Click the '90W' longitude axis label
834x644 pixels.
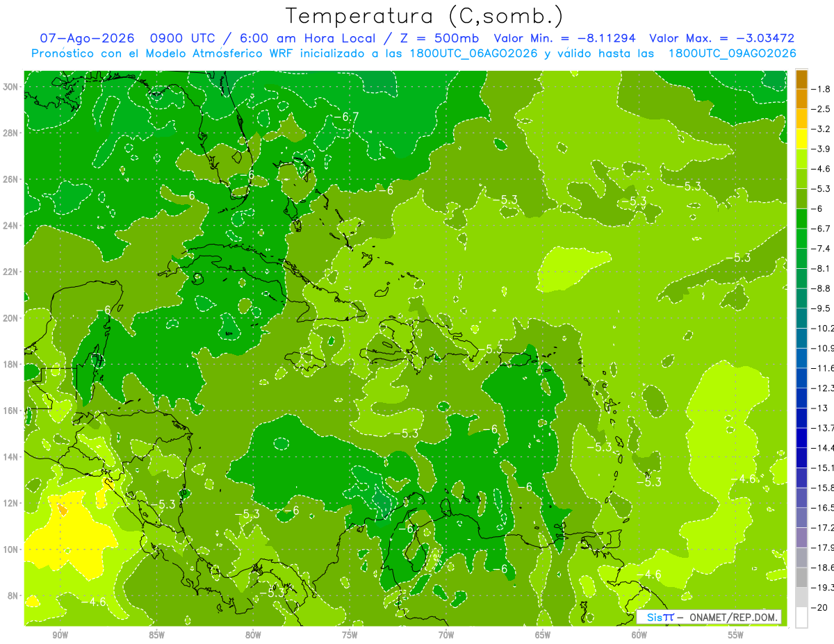pos(60,635)
